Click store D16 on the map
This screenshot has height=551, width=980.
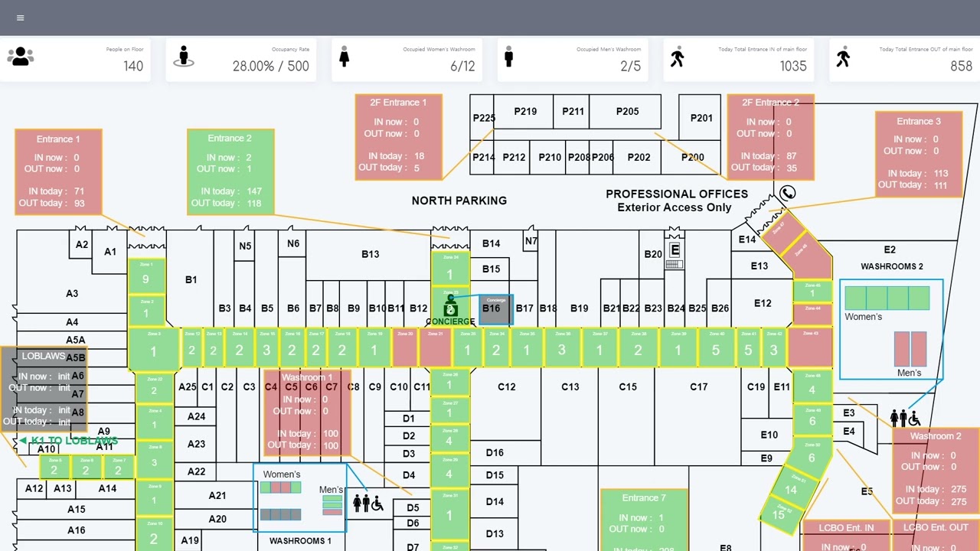(x=495, y=452)
